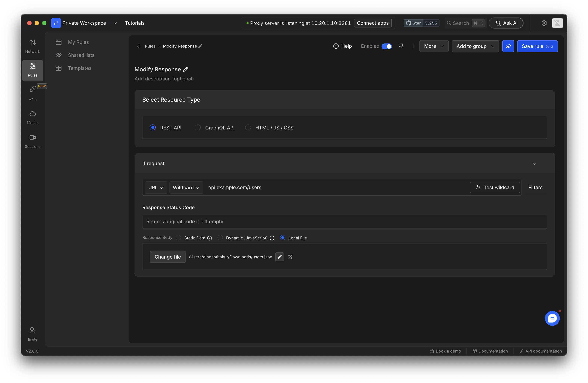Edit the local file path pencil icon
Image resolution: width=588 pixels, height=383 pixels.
click(280, 257)
